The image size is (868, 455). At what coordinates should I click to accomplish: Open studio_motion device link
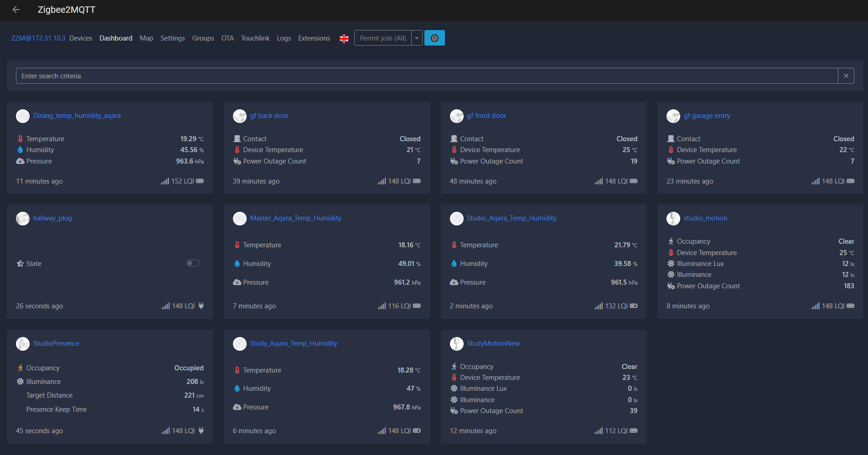pyautogui.click(x=706, y=218)
